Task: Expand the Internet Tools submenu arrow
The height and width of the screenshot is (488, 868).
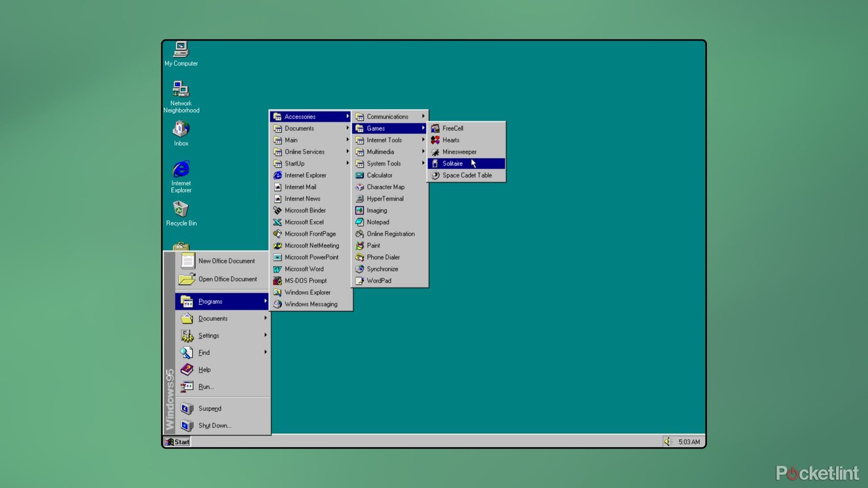Action: point(423,140)
